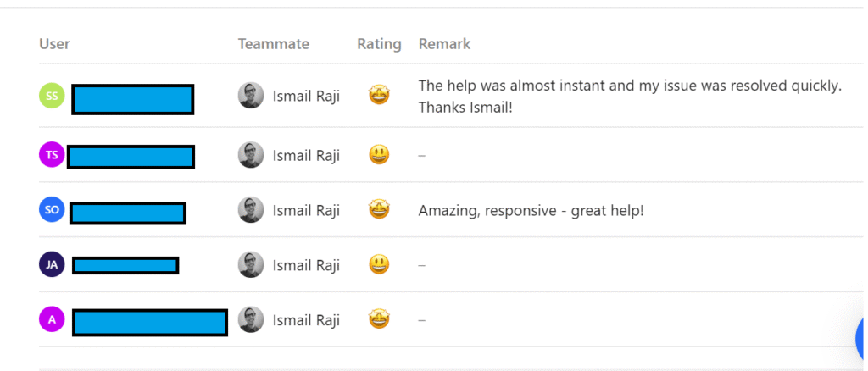Open Ismail Raji's photo in SS row
This screenshot has width=868, height=371.
pyautogui.click(x=251, y=96)
